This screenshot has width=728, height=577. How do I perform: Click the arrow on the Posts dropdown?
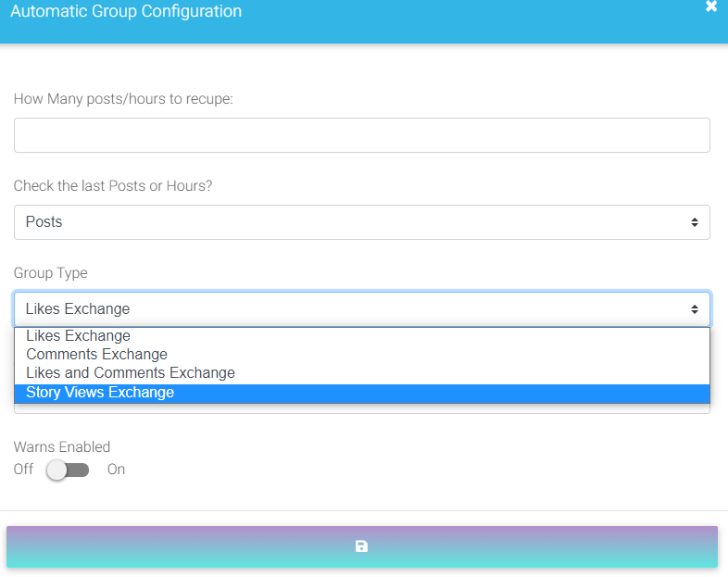pyautogui.click(x=694, y=222)
